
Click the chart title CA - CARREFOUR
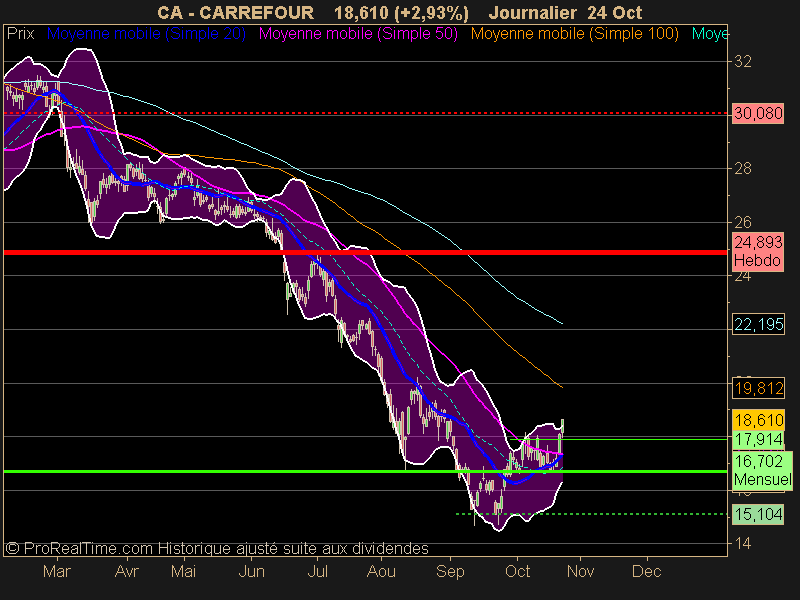(235, 13)
